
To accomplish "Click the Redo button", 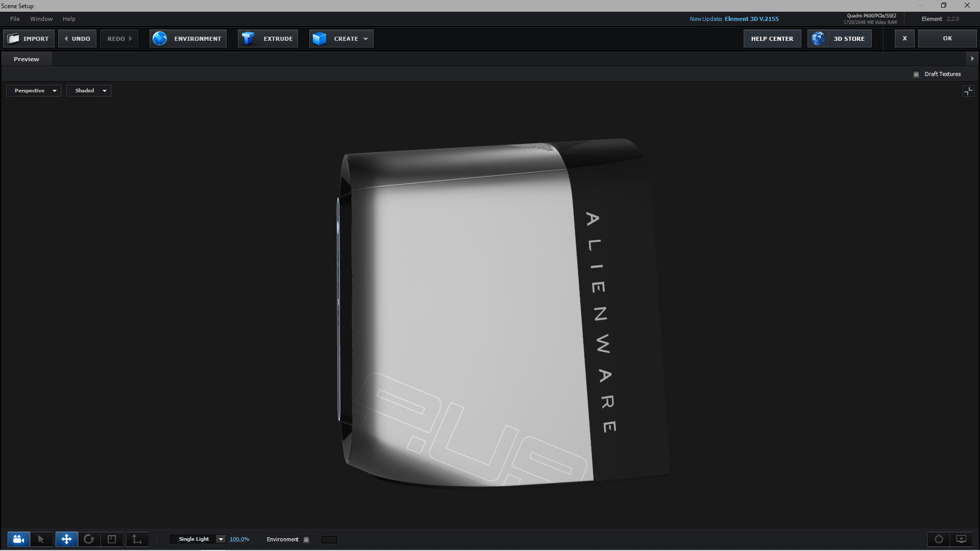I will 119,39.
